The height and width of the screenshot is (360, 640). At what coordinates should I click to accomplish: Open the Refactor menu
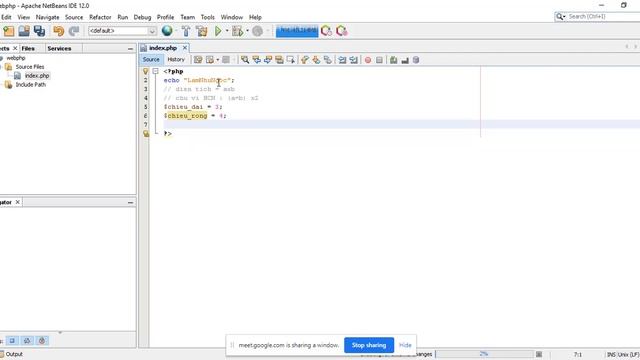100,17
